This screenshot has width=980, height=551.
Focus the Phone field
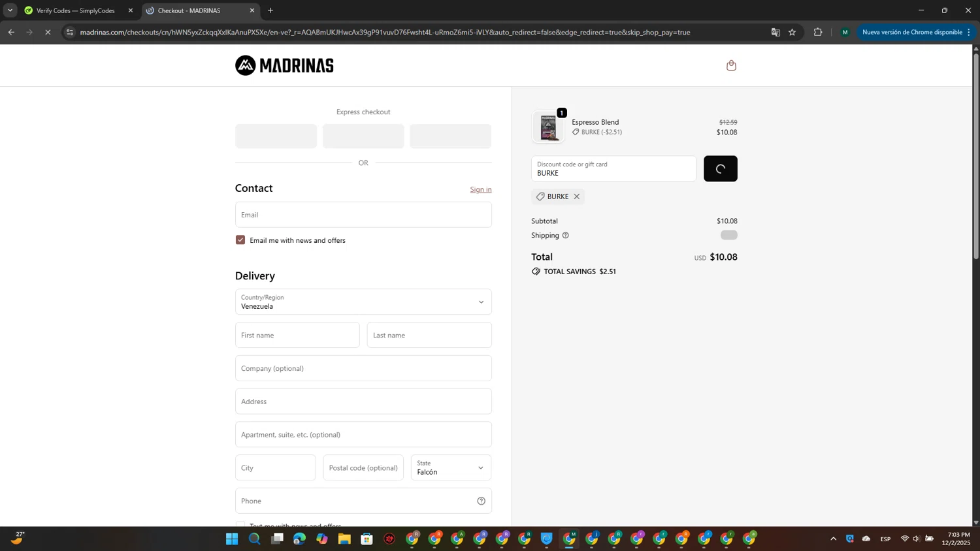tap(363, 501)
